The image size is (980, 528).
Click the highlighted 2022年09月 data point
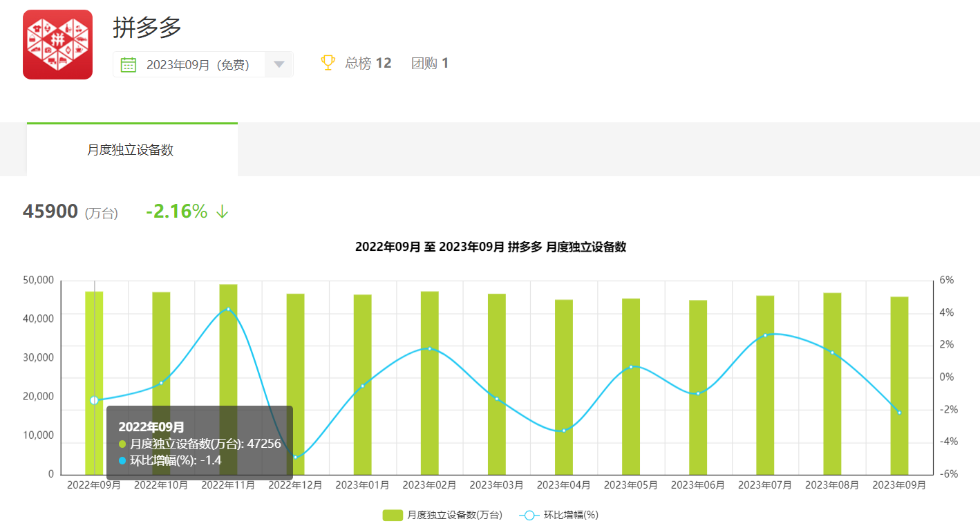(x=94, y=400)
